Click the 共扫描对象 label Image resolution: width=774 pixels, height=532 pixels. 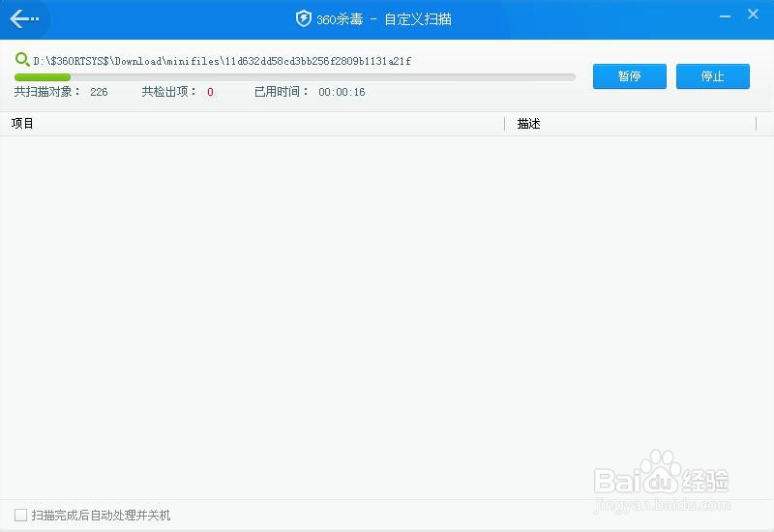(x=46, y=91)
